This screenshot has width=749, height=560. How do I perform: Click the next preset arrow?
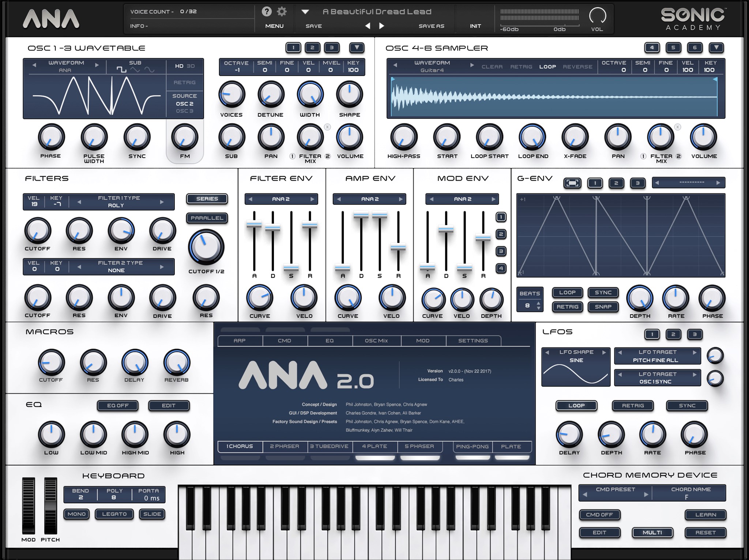coord(382,26)
